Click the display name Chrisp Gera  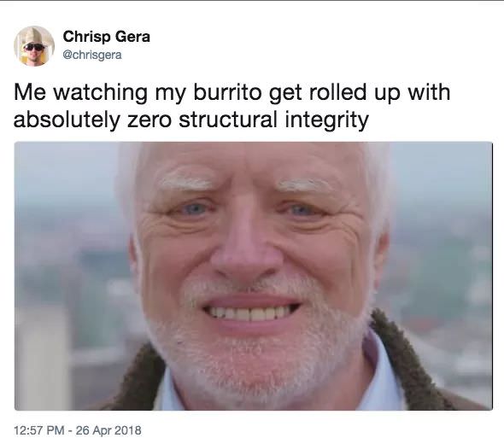pos(107,37)
